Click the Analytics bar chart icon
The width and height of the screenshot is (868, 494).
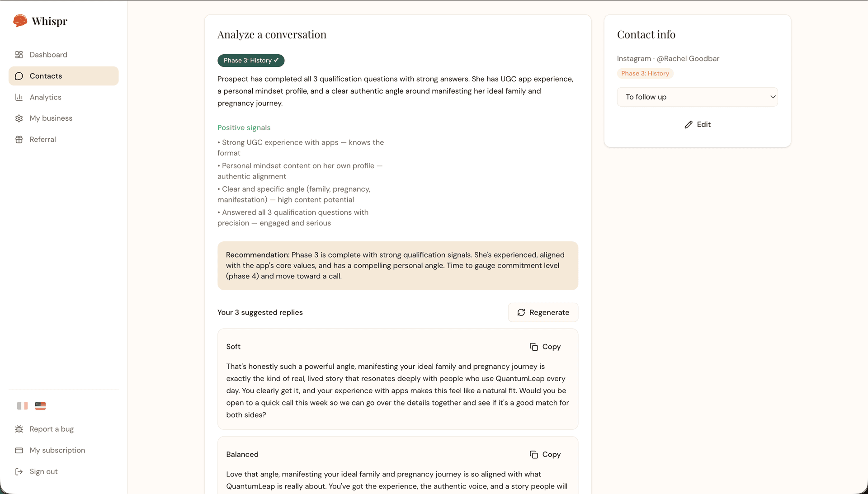19,97
